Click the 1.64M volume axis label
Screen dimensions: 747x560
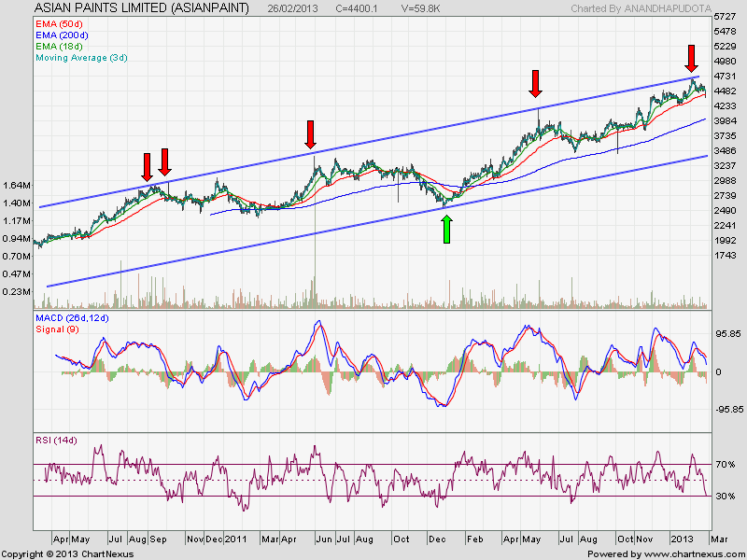click(x=16, y=185)
